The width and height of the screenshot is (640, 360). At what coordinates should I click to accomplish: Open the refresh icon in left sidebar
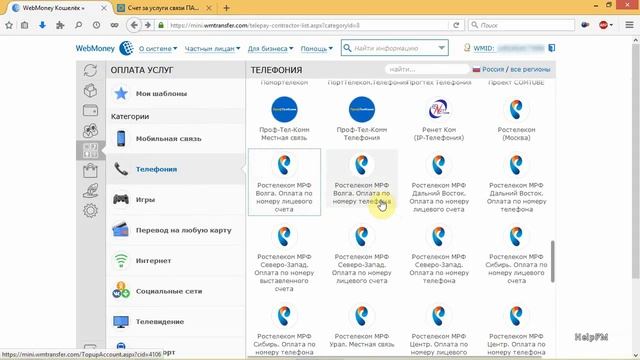90,70
